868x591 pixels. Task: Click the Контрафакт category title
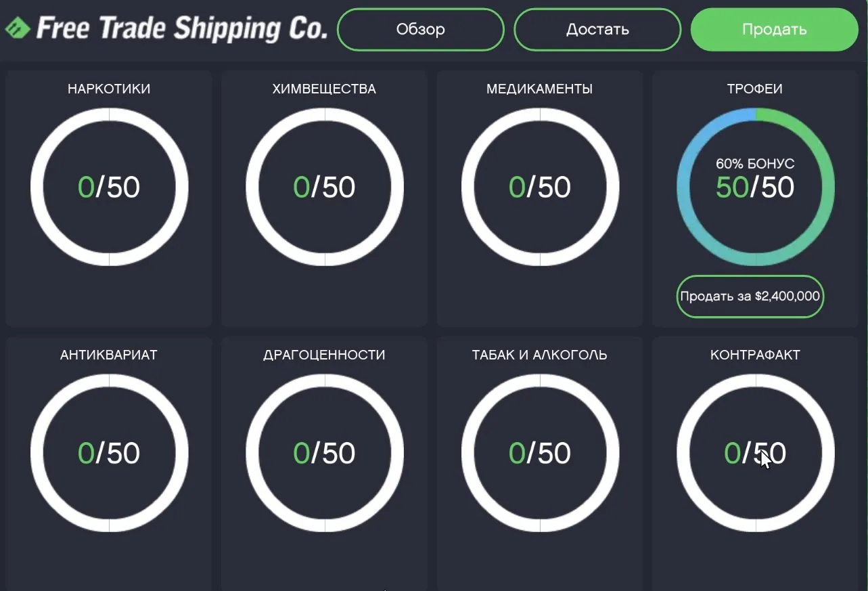(755, 355)
